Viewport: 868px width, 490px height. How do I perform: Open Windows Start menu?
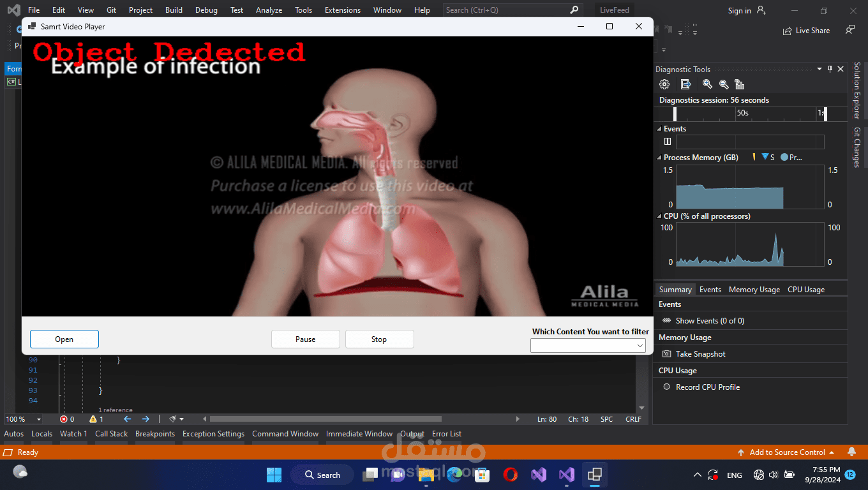tap(274, 475)
